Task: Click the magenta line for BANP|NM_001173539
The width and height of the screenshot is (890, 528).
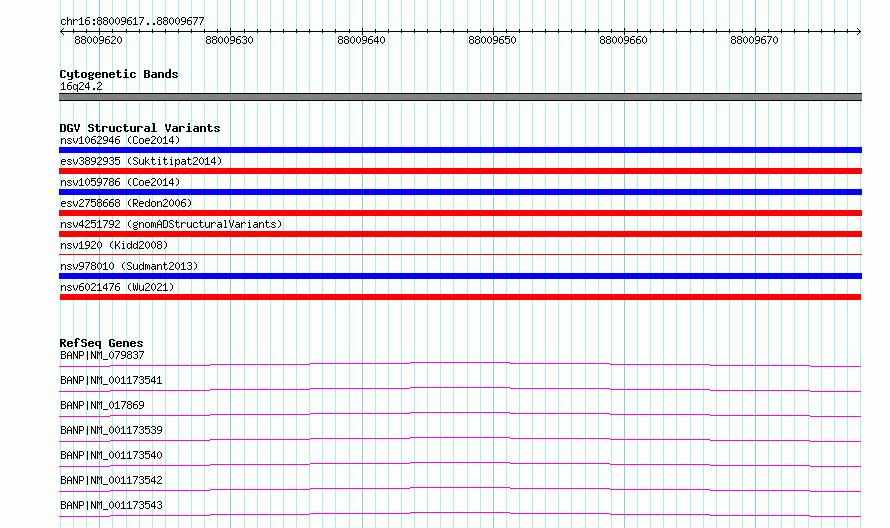Action: click(x=460, y=439)
